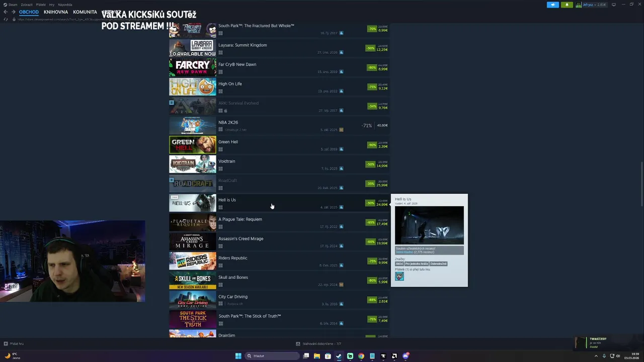The width and height of the screenshot is (644, 362).
Task: Go back with the back arrow
Action: point(6,12)
